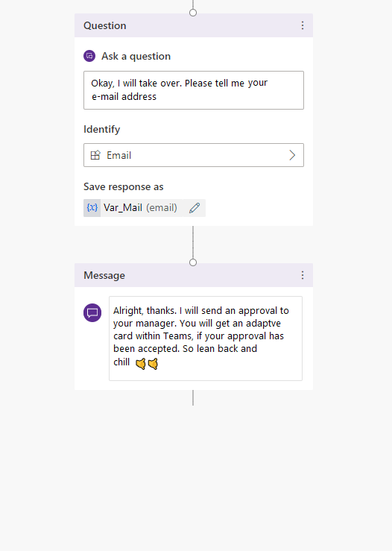Open the Message node's three-dot menu
392x551 pixels.
coord(303,275)
